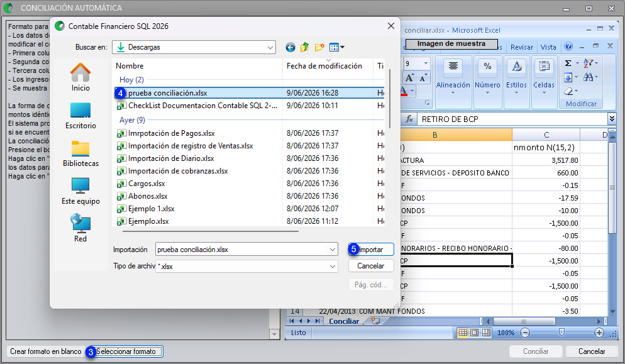
Task: Open Bibliotecas in the places sidebar
Action: coord(80,153)
